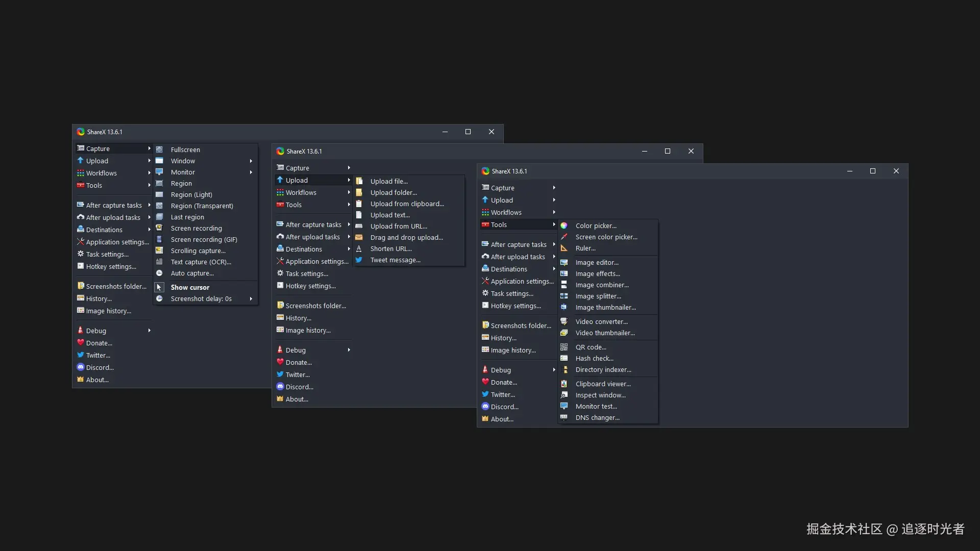The image size is (980, 551).
Task: Click the Color picker rainbow icon
Action: coord(564,226)
